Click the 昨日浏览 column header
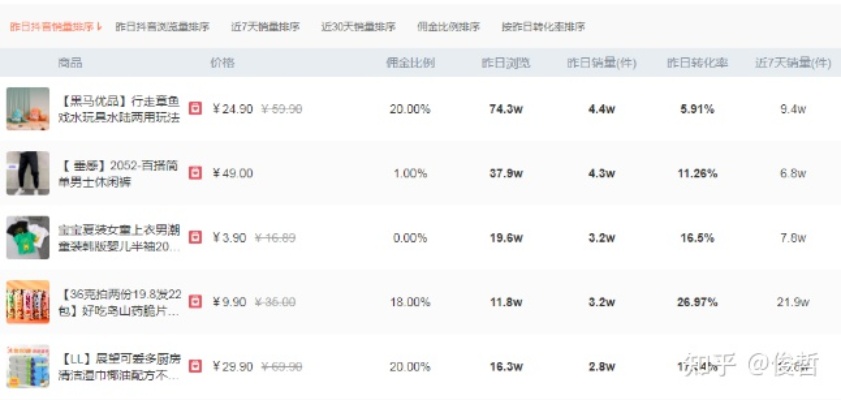The width and height of the screenshot is (841, 400). (506, 63)
